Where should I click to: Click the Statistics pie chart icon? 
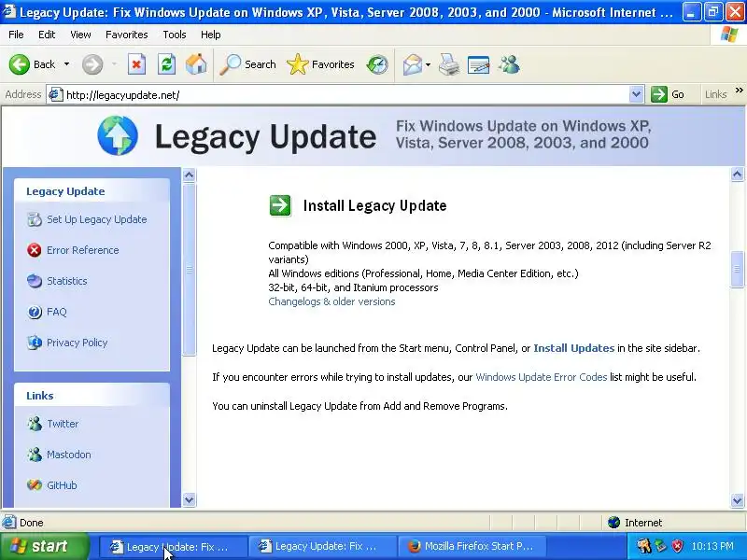[35, 281]
